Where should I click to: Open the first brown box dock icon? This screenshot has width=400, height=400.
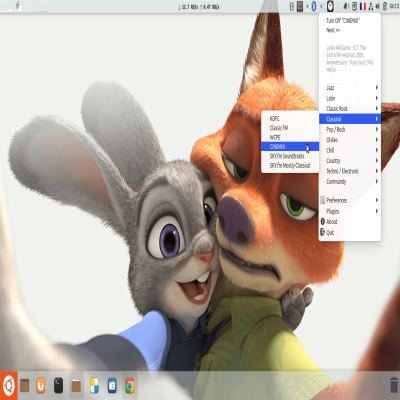tap(24, 385)
